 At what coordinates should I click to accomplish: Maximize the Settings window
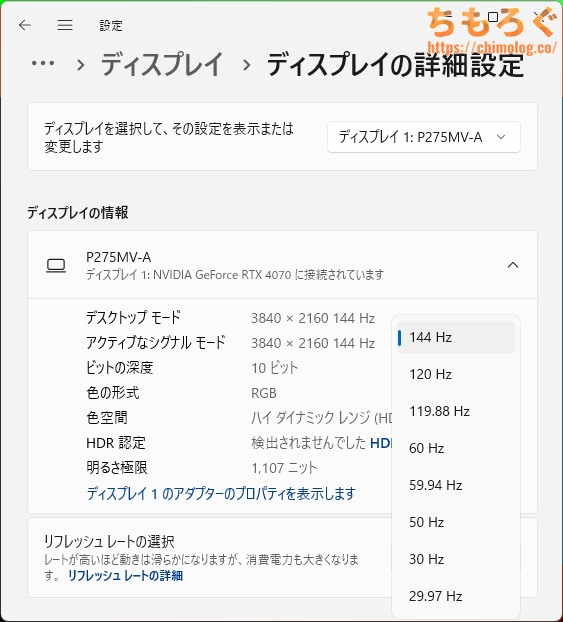tap(493, 17)
